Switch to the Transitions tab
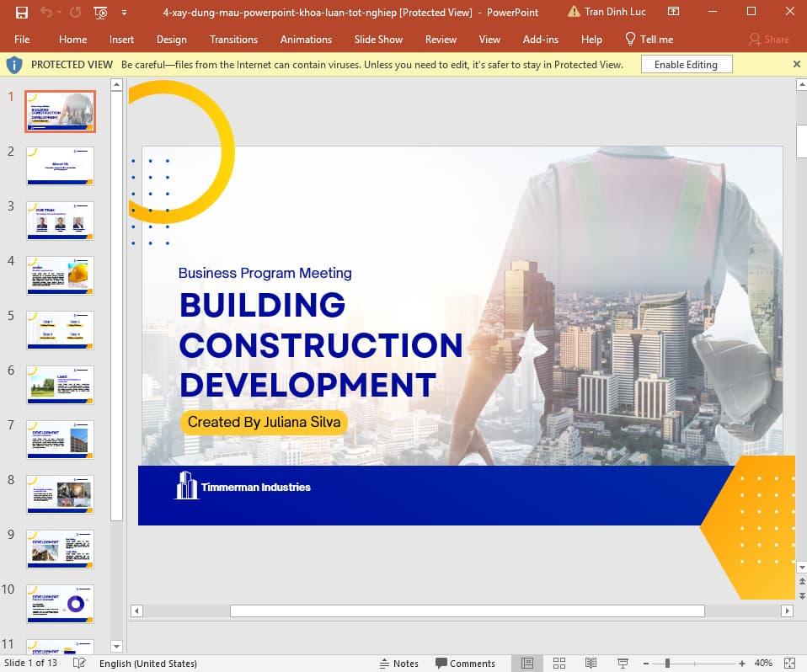 (233, 39)
